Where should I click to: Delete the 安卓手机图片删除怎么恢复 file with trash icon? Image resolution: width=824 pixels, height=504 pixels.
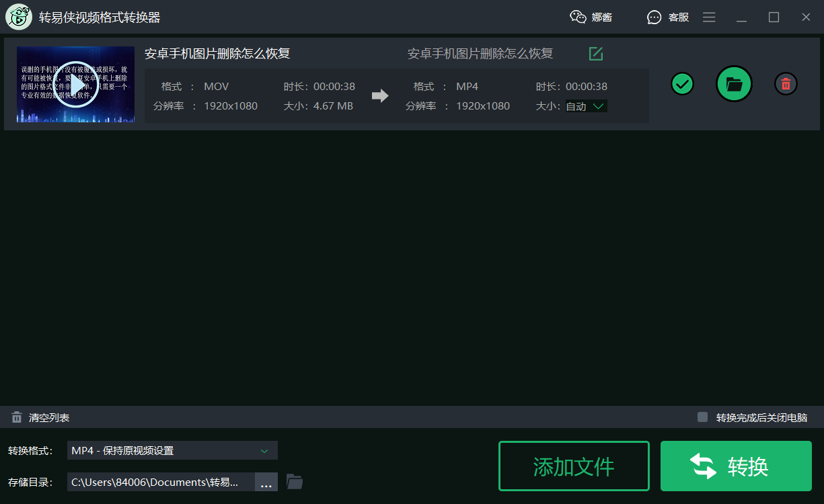click(786, 84)
